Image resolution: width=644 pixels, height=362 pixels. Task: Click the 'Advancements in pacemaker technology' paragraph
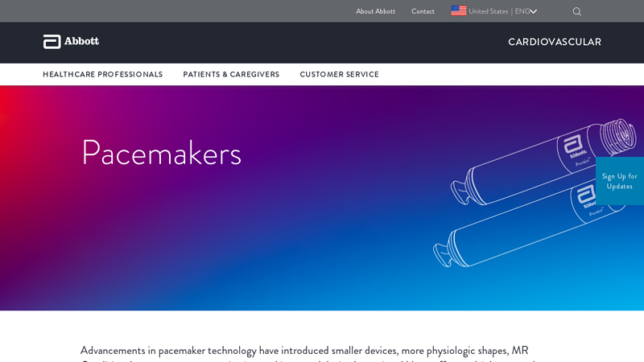click(308, 354)
